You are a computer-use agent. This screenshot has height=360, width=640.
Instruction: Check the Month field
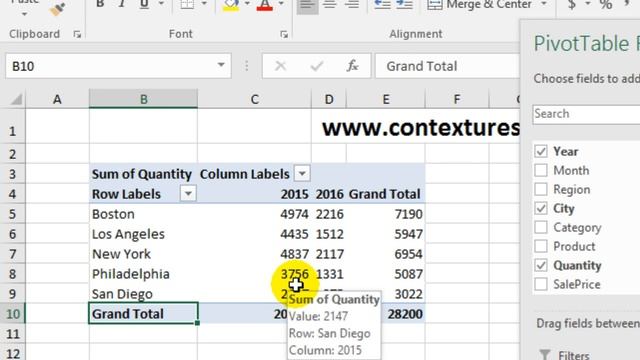pyautogui.click(x=541, y=170)
